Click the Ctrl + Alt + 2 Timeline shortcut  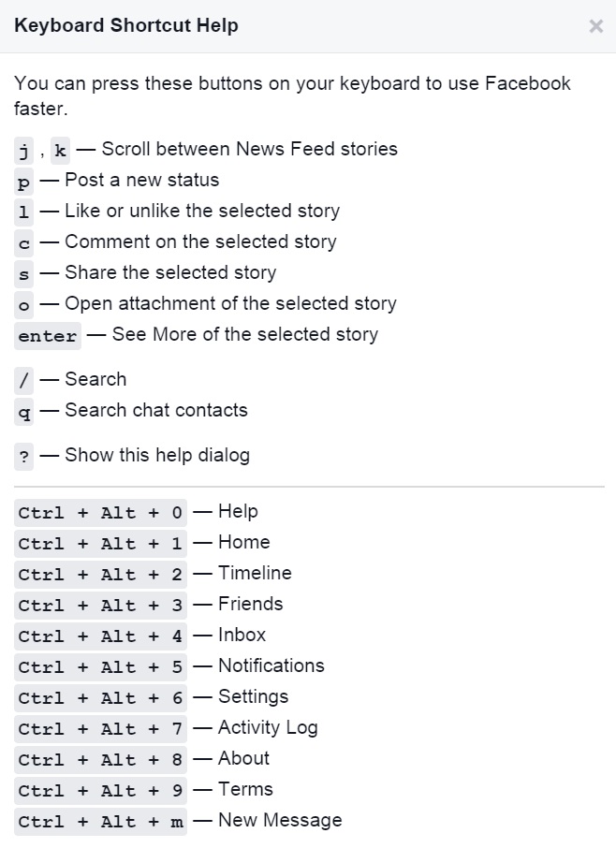click(101, 574)
